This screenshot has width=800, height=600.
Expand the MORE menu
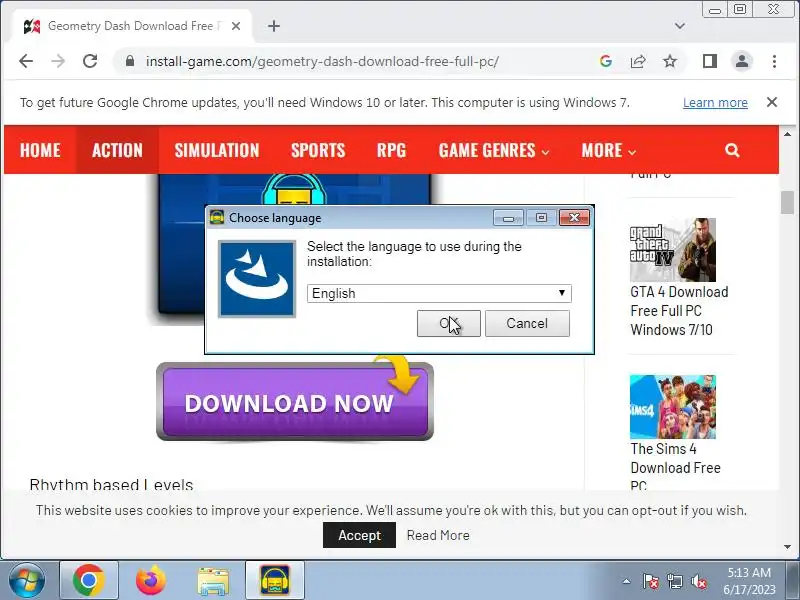(609, 150)
